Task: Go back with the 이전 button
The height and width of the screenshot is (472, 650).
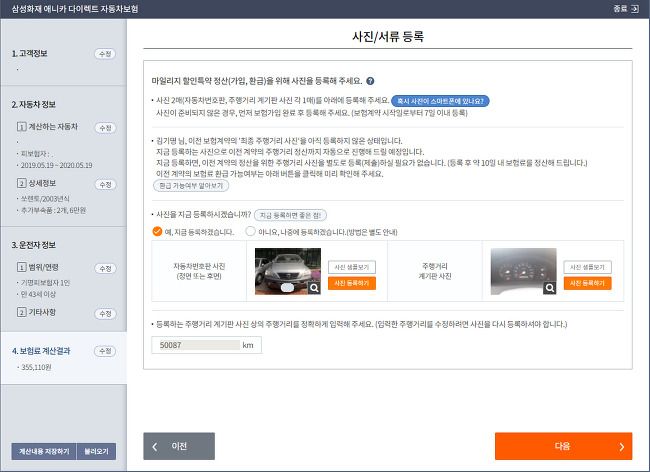Action: pos(179,446)
